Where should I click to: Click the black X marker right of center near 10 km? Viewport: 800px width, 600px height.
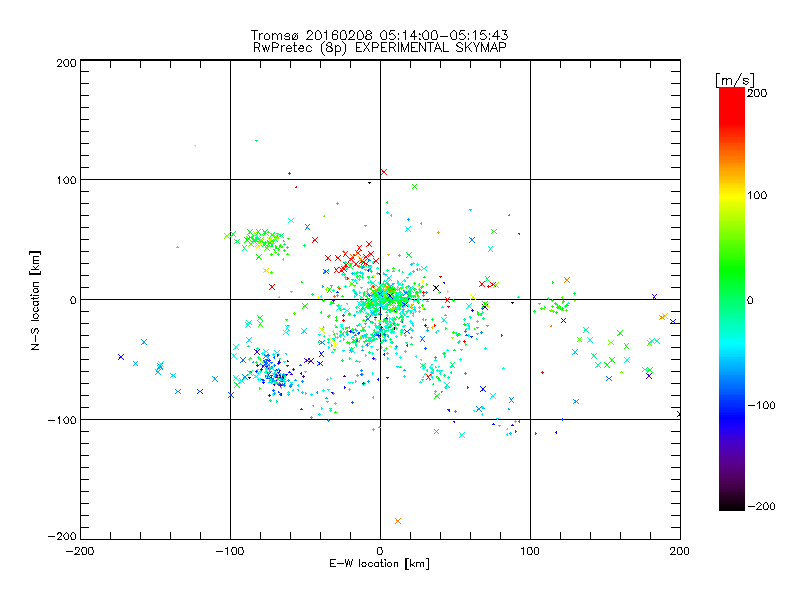pyautogui.click(x=436, y=288)
